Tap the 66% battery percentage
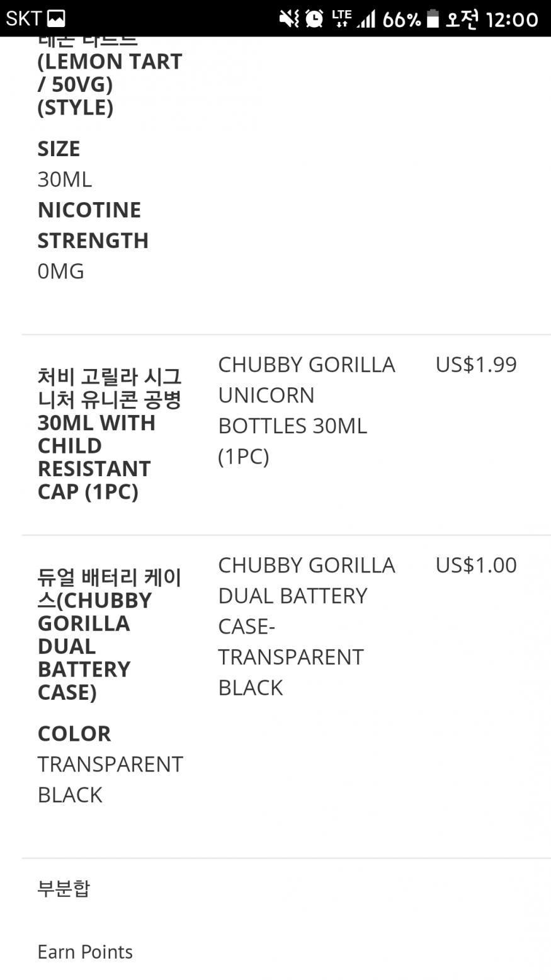This screenshot has width=551, height=980. click(x=401, y=20)
